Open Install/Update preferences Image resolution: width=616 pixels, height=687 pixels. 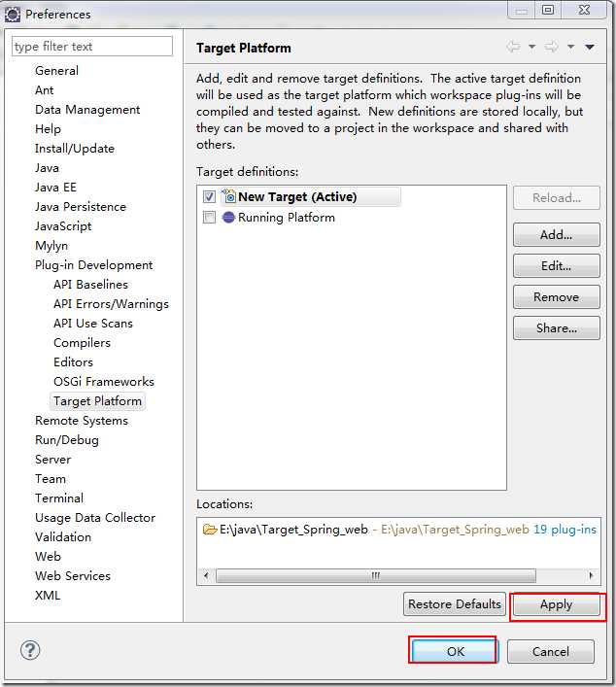[75, 148]
